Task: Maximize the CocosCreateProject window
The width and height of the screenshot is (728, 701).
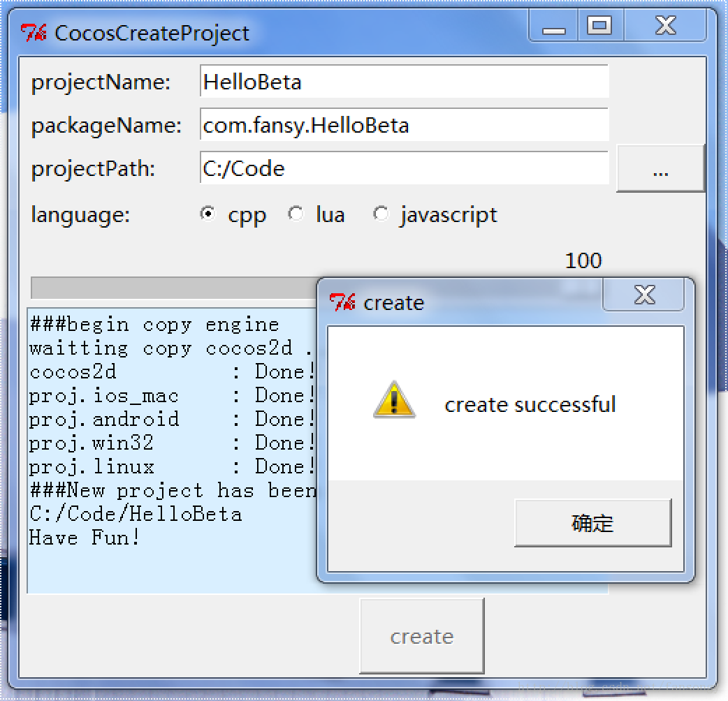Action: pyautogui.click(x=600, y=26)
